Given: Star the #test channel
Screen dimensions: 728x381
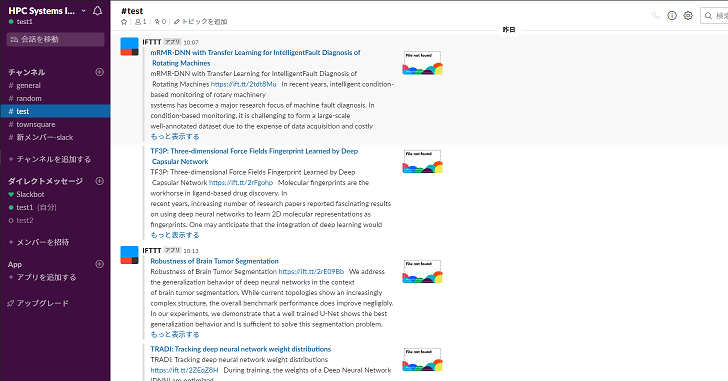Looking at the screenshot, I should pos(124,22).
